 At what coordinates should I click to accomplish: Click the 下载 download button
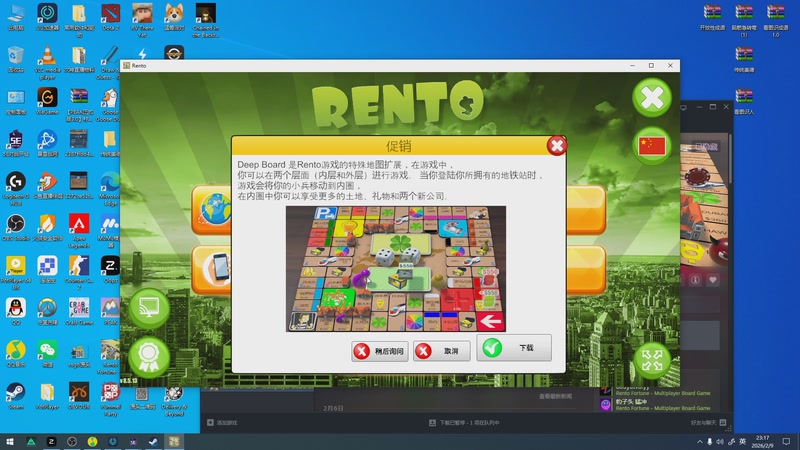pos(514,348)
